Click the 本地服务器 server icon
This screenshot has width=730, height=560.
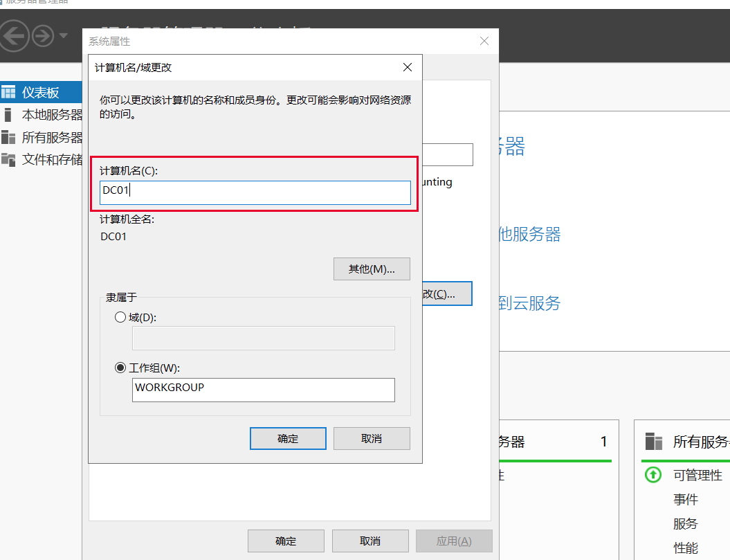[8, 115]
